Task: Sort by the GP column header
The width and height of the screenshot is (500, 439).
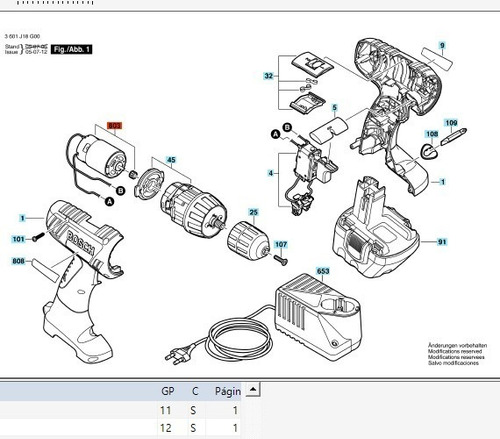Action: point(168,391)
